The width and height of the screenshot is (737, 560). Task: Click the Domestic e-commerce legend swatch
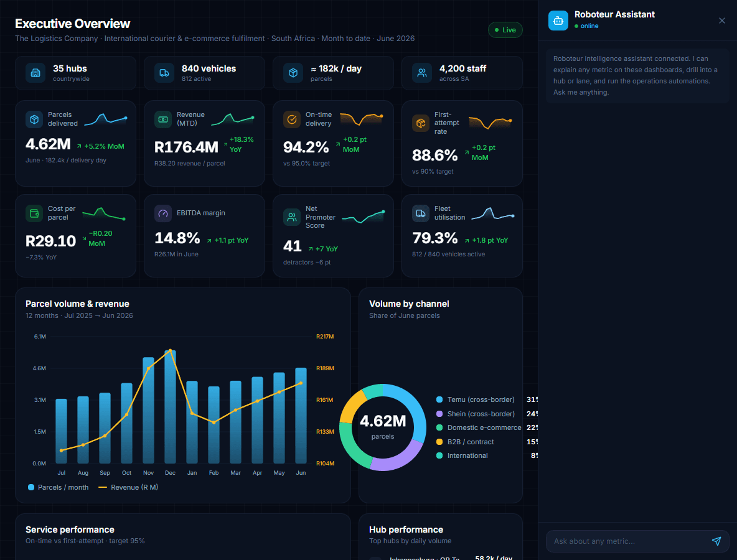pos(439,427)
